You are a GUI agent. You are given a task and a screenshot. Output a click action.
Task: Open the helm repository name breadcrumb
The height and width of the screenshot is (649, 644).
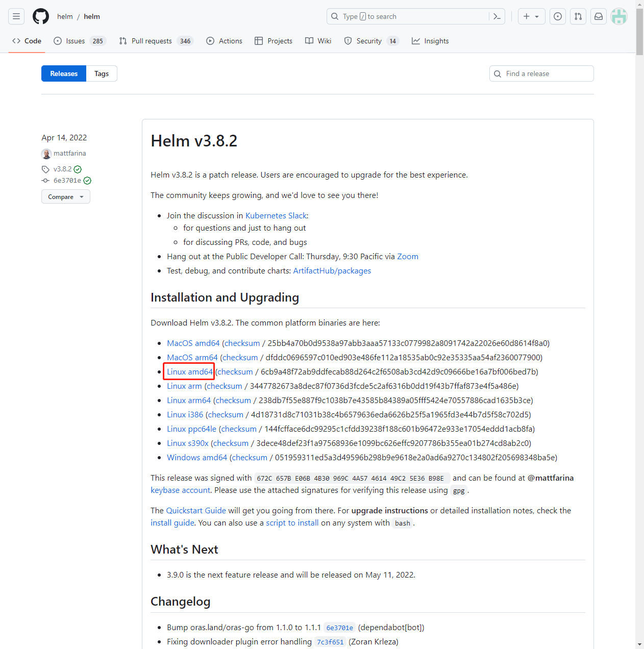tap(92, 16)
